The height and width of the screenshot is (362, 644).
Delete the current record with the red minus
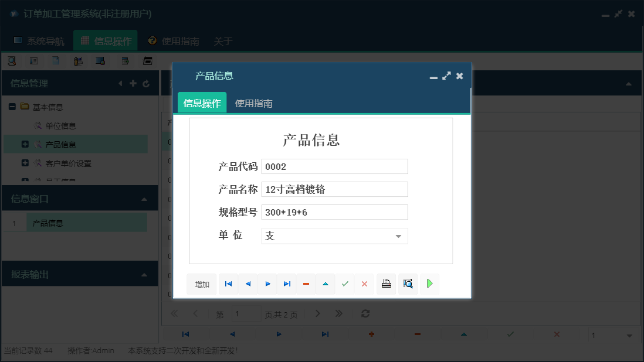pyautogui.click(x=306, y=284)
